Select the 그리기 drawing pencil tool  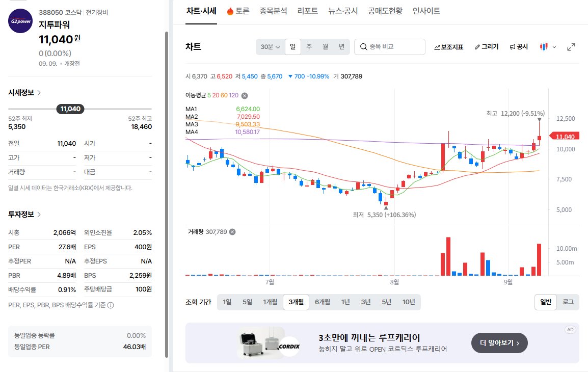[x=487, y=47]
